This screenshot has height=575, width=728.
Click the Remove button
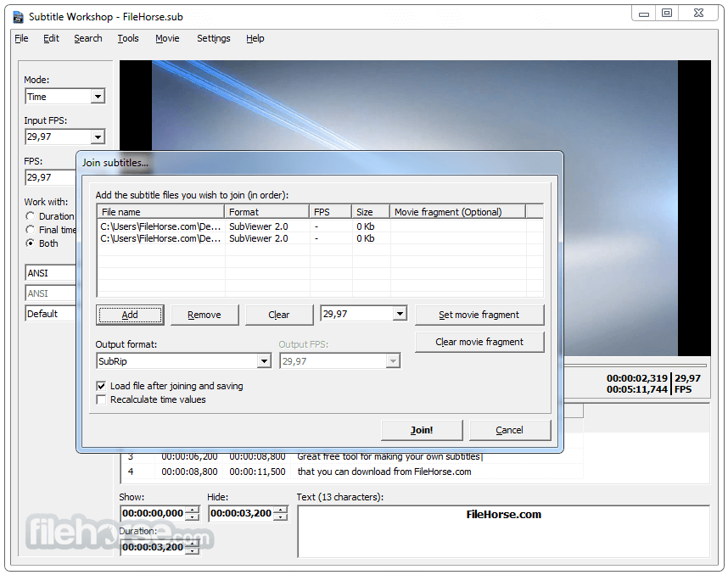pos(204,315)
